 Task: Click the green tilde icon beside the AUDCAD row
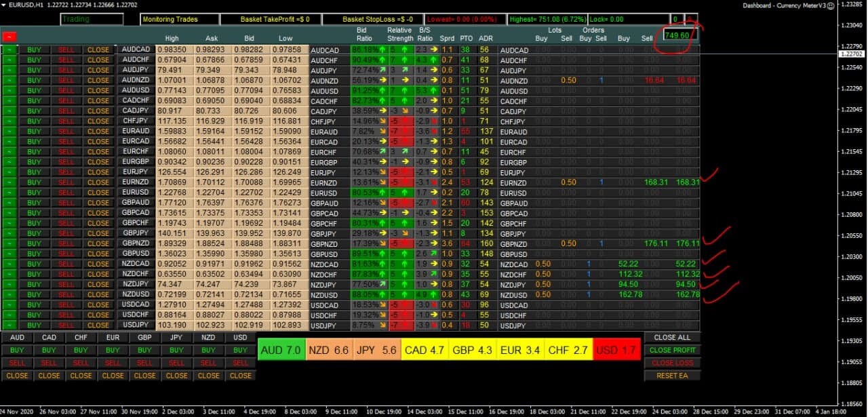[x=9, y=49]
